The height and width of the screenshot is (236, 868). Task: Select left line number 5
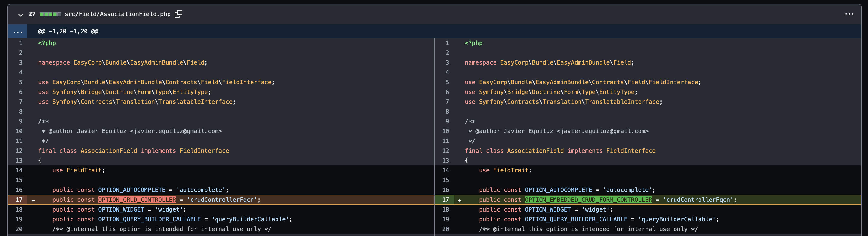click(20, 82)
